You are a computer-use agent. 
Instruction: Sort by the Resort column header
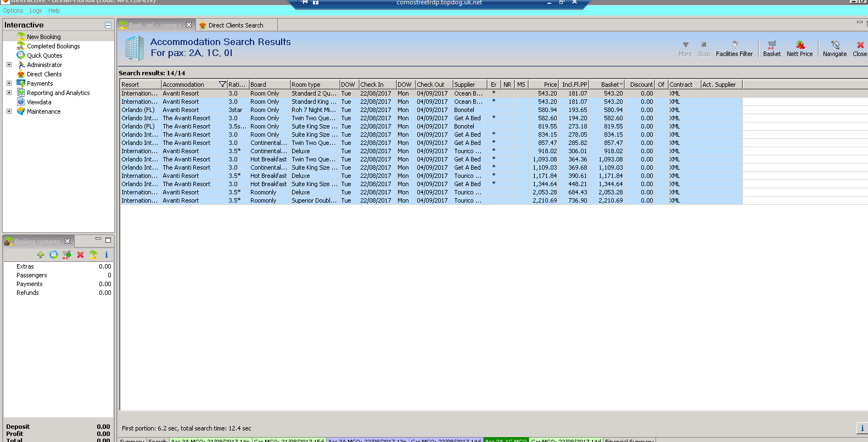click(141, 85)
